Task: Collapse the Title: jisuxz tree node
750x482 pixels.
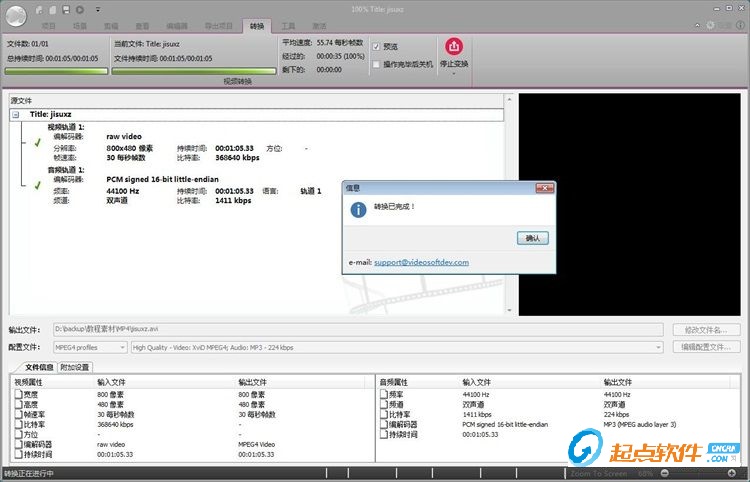Action: (x=16, y=115)
